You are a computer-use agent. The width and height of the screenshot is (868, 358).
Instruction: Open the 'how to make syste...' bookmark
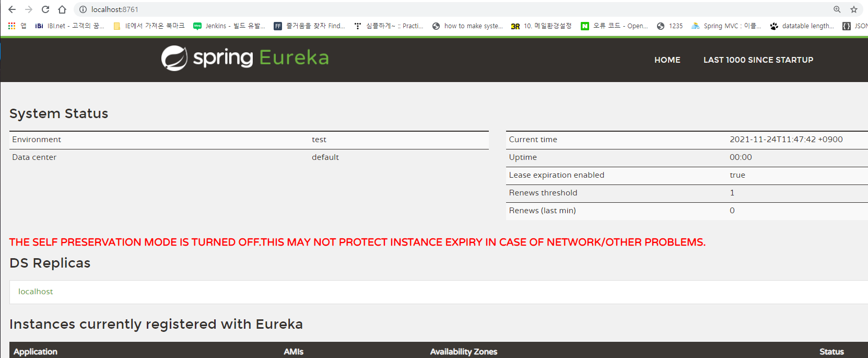tap(467, 26)
